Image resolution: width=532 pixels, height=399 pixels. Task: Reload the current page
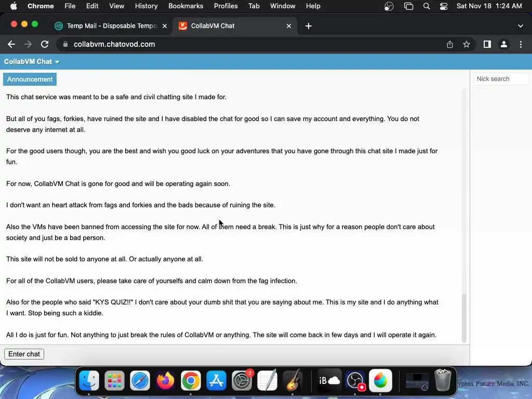tap(45, 44)
